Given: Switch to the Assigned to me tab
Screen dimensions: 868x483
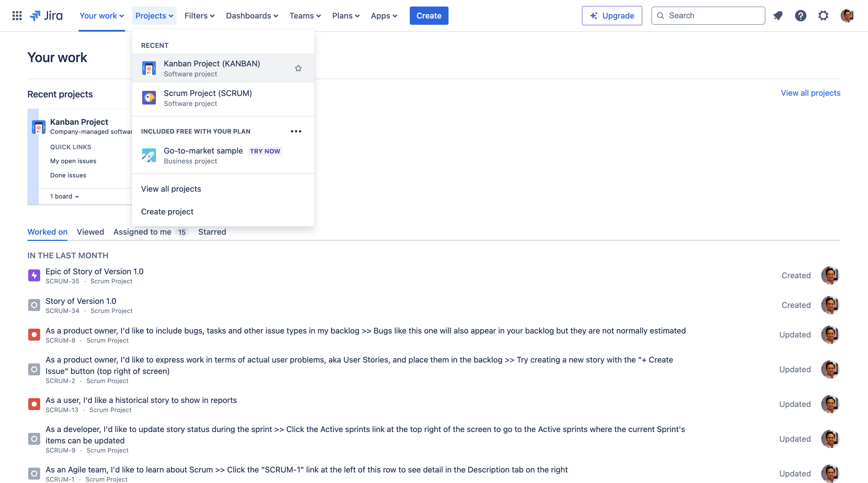Looking at the screenshot, I should [151, 232].
